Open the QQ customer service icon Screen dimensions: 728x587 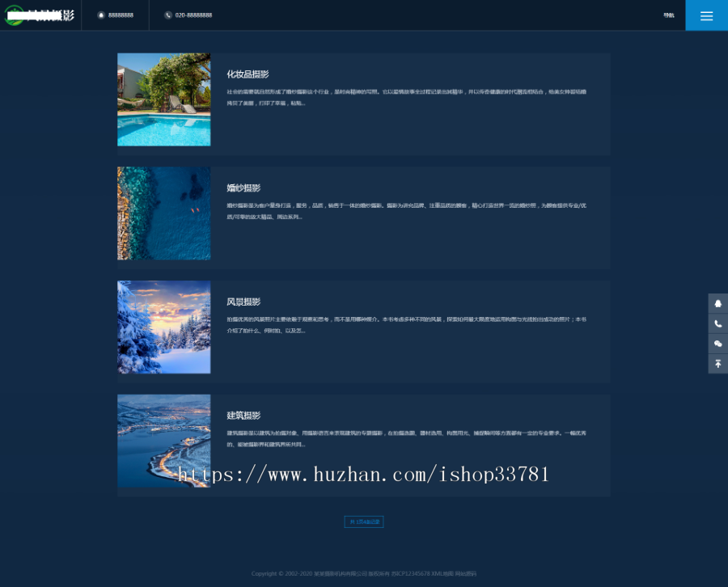pyautogui.click(x=717, y=303)
